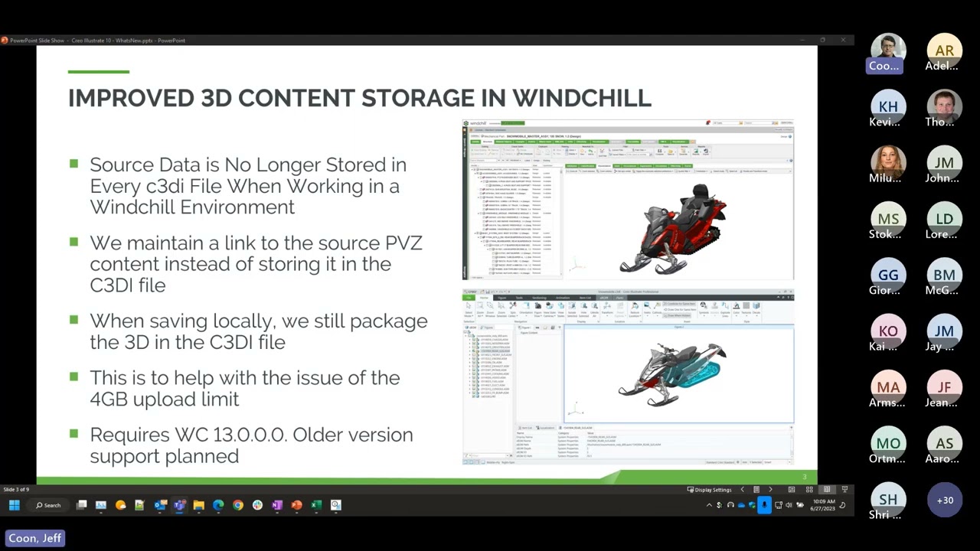
Task: Click the Creo Illustrate snowmobile screenshot
Action: 628,377
